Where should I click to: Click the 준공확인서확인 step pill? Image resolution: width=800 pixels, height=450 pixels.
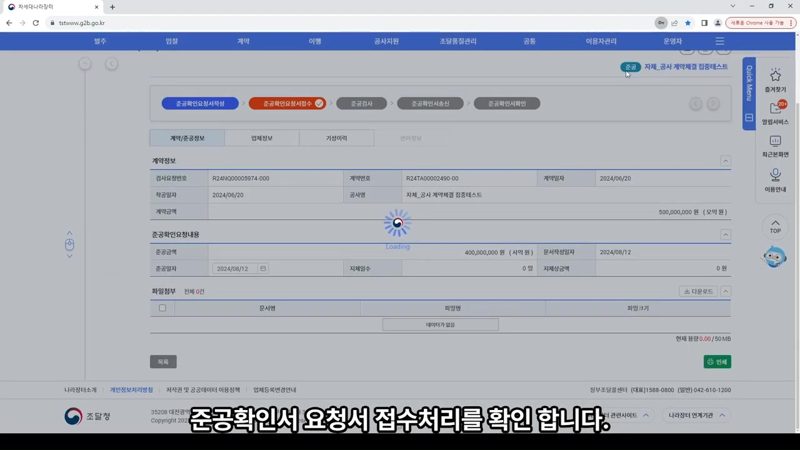tap(507, 104)
